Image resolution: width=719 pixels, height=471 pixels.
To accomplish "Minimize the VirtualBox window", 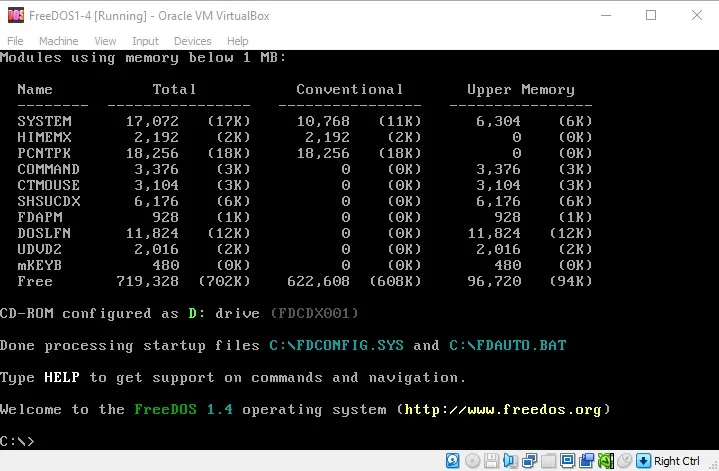I will click(606, 15).
